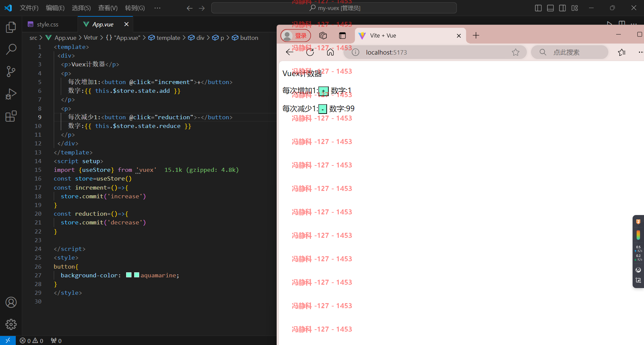Click screenshot icon in floating widget
This screenshot has height=345, width=644.
pos(638,280)
